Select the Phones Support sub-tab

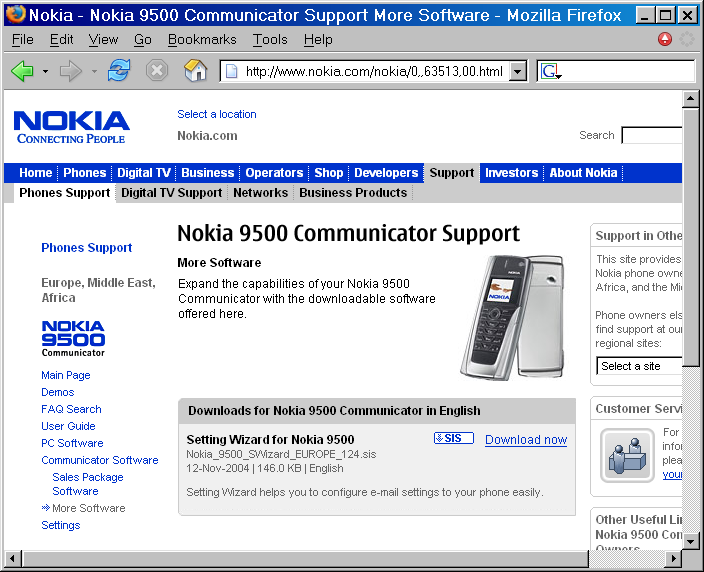click(65, 193)
